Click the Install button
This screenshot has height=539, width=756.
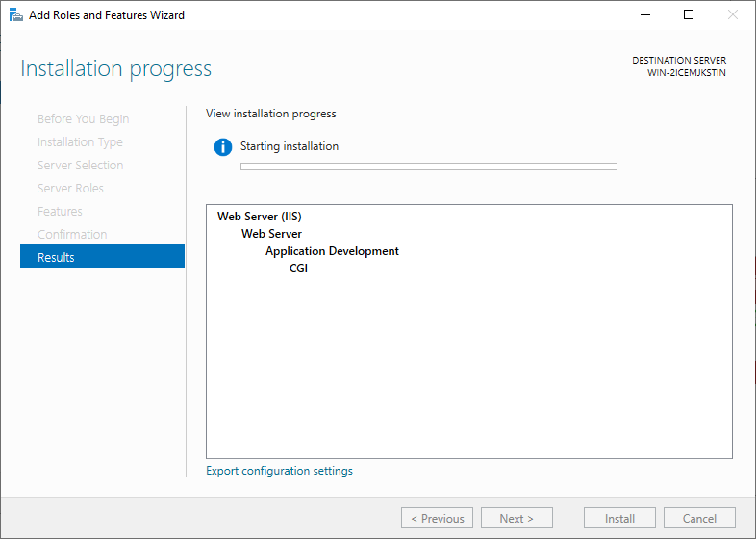pos(619,518)
